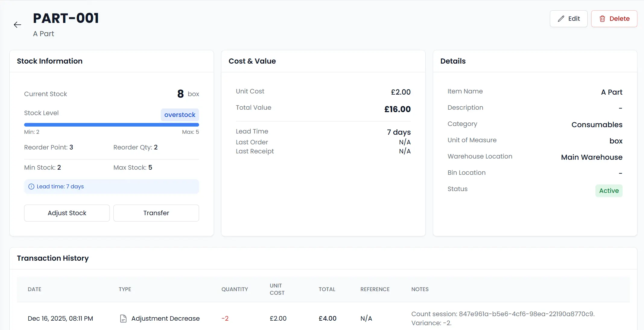
Task: Click the blue stock level progress bar
Action: [x=111, y=124]
